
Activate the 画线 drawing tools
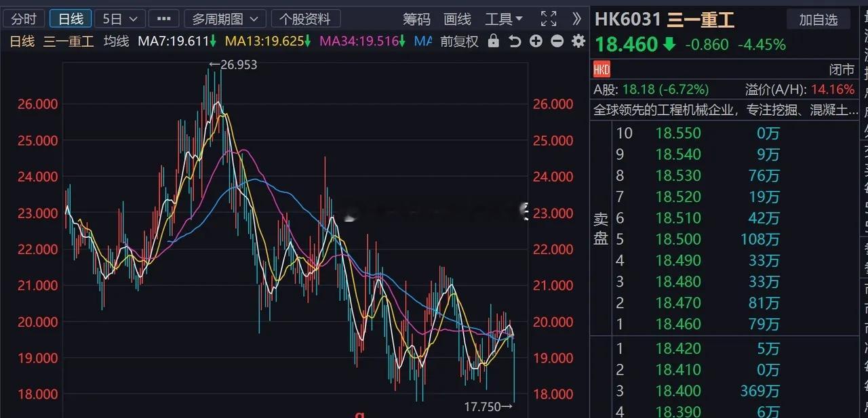[457, 19]
